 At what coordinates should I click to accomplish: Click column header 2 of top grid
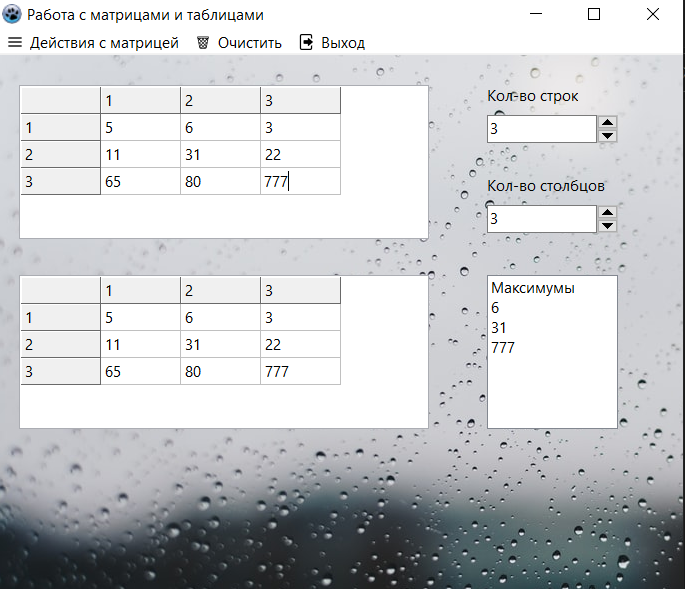coord(220,100)
